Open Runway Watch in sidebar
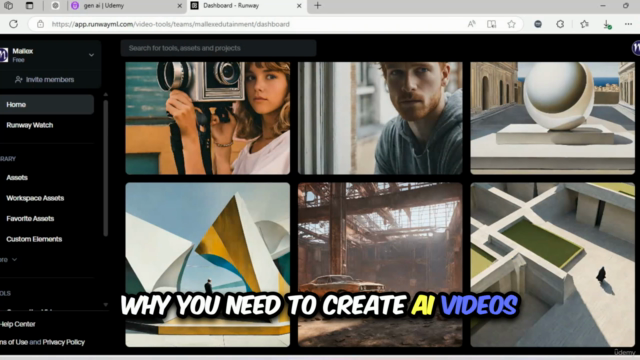640x360 pixels. [29, 125]
